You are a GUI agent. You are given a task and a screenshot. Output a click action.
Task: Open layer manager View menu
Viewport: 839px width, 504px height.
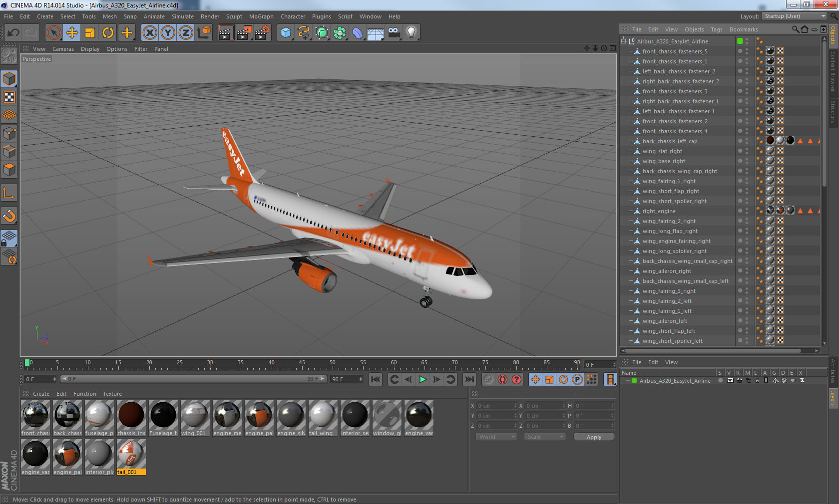click(x=671, y=362)
